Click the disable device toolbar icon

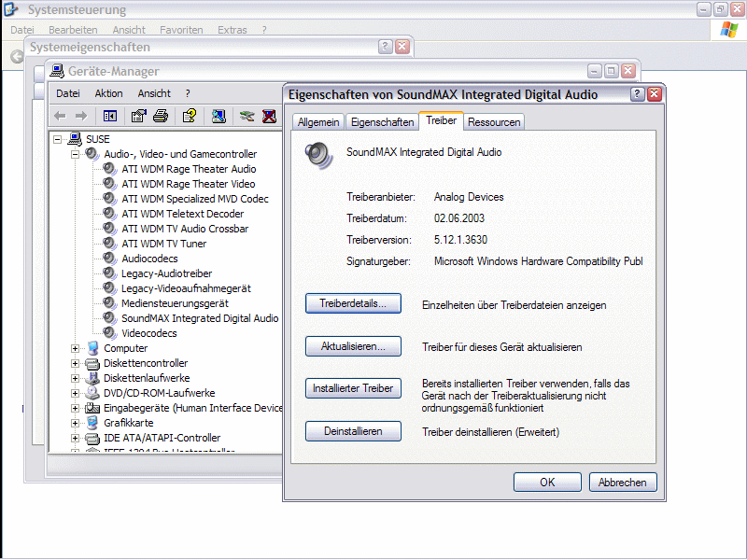tap(247, 116)
